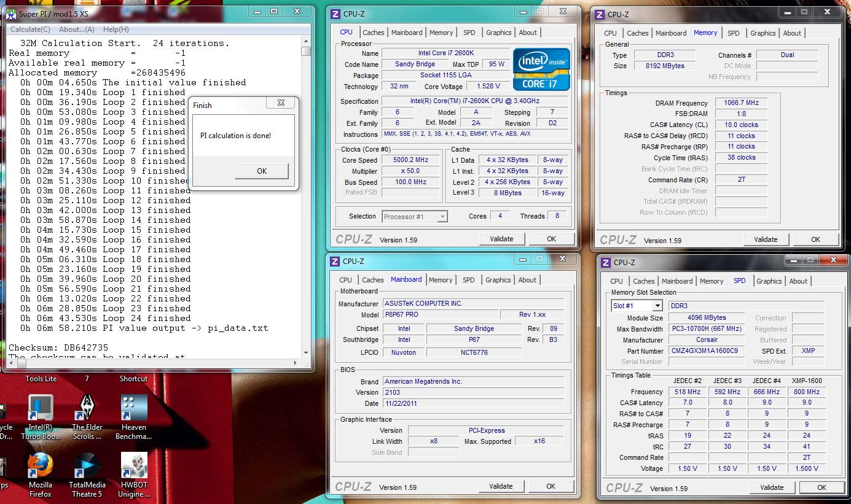Click Intel Core i7 2600K name field

(445, 53)
